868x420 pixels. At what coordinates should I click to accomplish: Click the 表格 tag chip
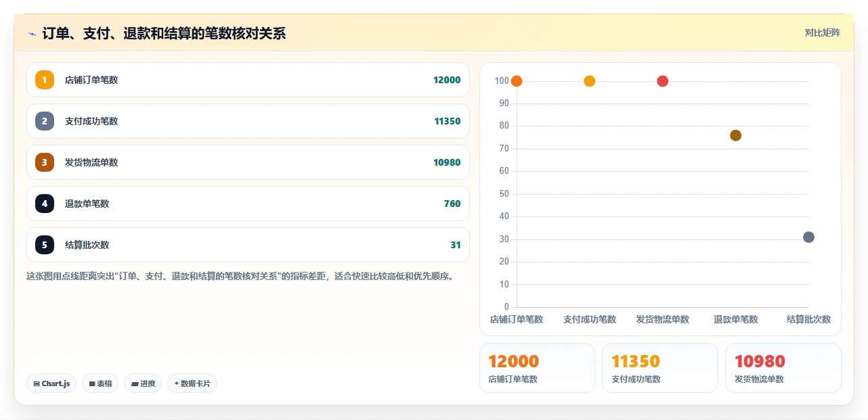point(100,383)
